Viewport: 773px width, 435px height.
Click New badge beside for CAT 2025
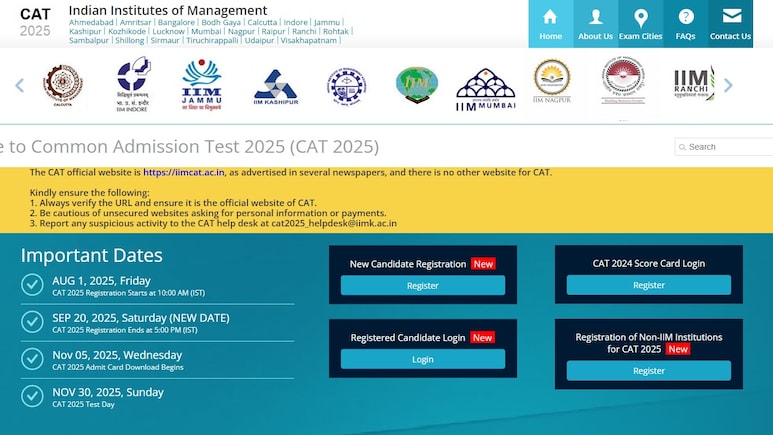point(678,349)
